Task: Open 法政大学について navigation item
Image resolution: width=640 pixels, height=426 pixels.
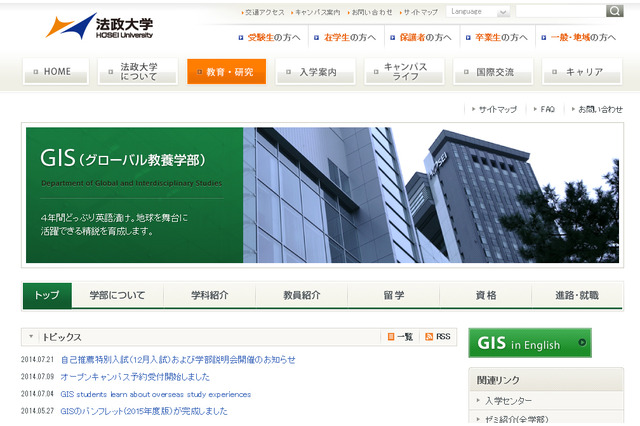Action: [138, 71]
